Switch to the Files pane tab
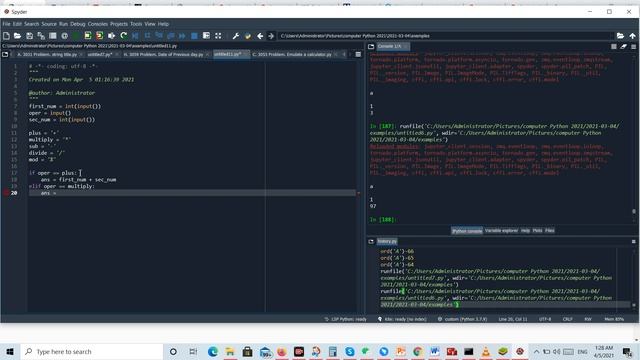The width and height of the screenshot is (640, 360). coord(550,231)
